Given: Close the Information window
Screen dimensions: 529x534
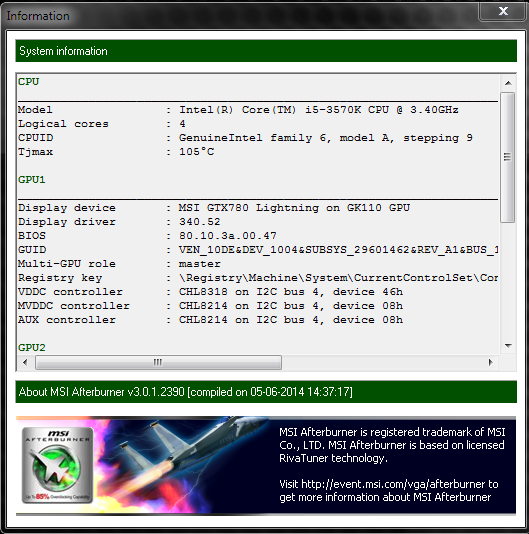Looking at the screenshot, I should pyautogui.click(x=502, y=11).
